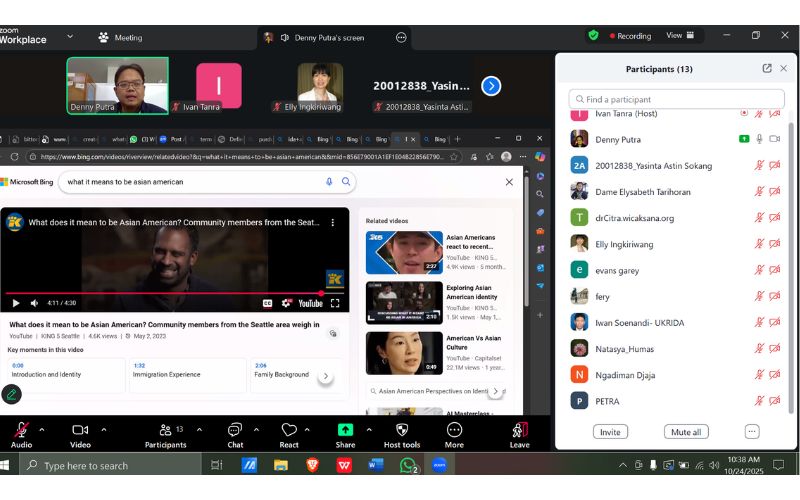The height and width of the screenshot is (500, 800).
Task: Click the Leave meeting icon
Action: click(x=519, y=430)
